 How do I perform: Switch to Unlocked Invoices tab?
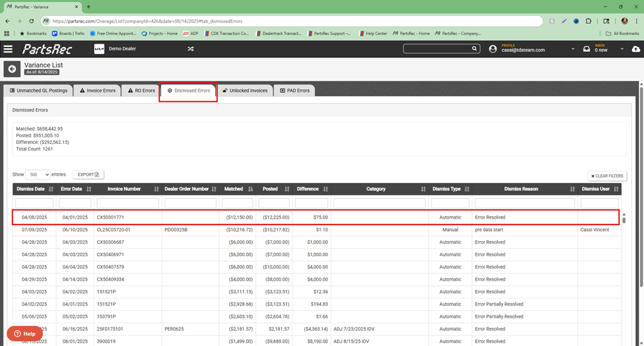[x=245, y=90]
